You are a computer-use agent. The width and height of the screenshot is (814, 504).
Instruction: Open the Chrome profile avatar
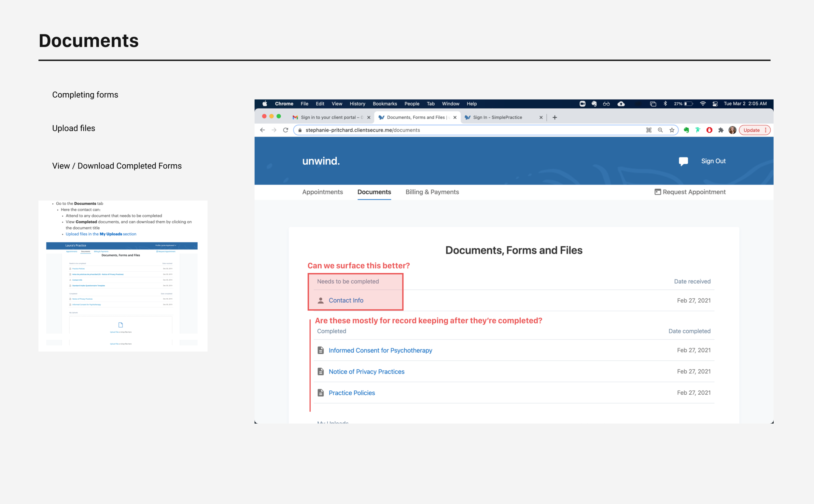pyautogui.click(x=732, y=130)
